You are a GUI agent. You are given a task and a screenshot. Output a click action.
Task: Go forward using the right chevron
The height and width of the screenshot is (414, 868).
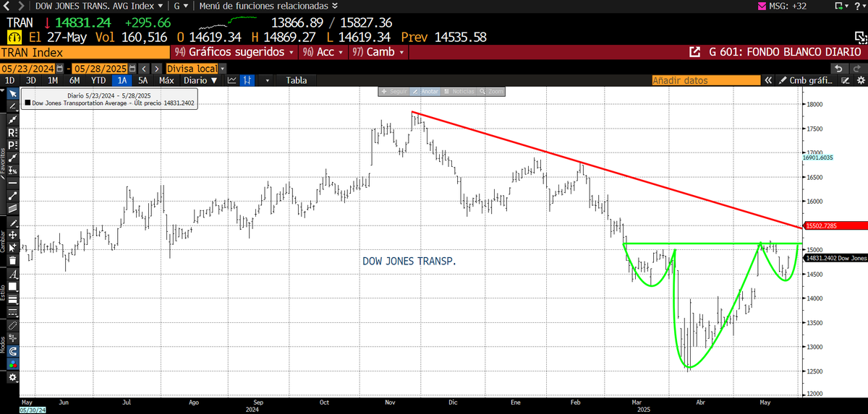click(21, 6)
